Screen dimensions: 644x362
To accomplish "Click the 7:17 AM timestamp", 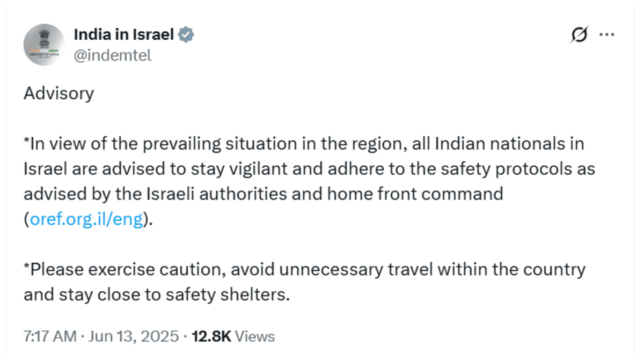I will (50, 336).
